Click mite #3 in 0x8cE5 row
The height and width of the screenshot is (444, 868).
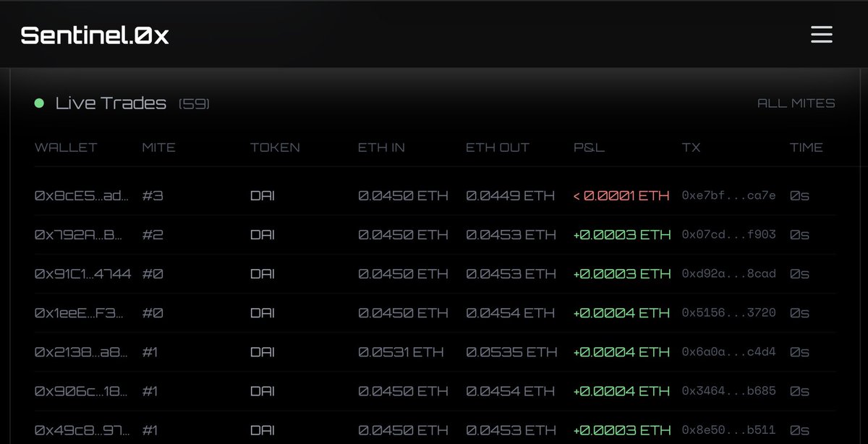coord(153,196)
